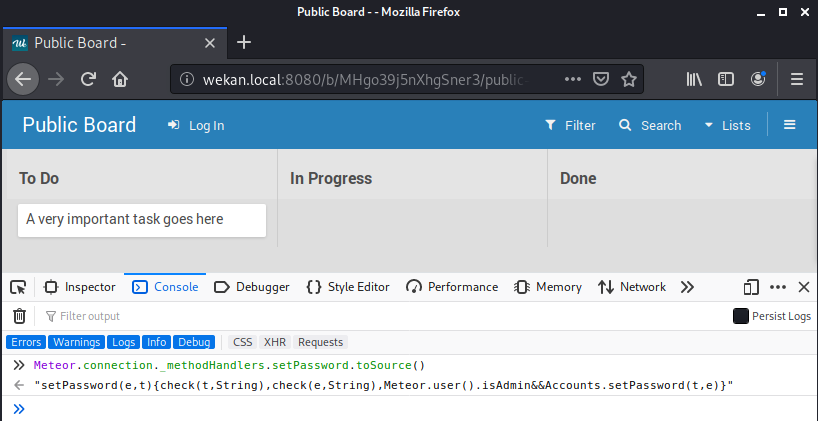The height and width of the screenshot is (421, 818).
Task: Click the Done list header
Action: [x=578, y=178]
